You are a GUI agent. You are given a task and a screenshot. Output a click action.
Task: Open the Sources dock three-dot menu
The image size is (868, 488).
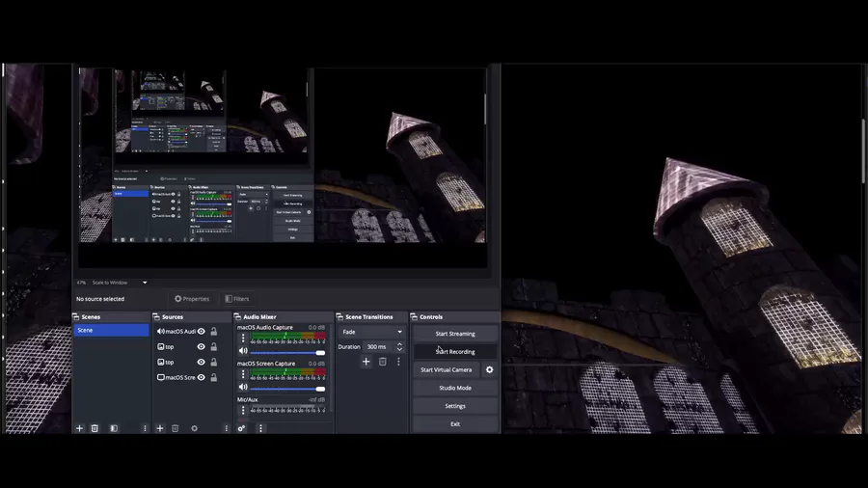pyautogui.click(x=226, y=428)
